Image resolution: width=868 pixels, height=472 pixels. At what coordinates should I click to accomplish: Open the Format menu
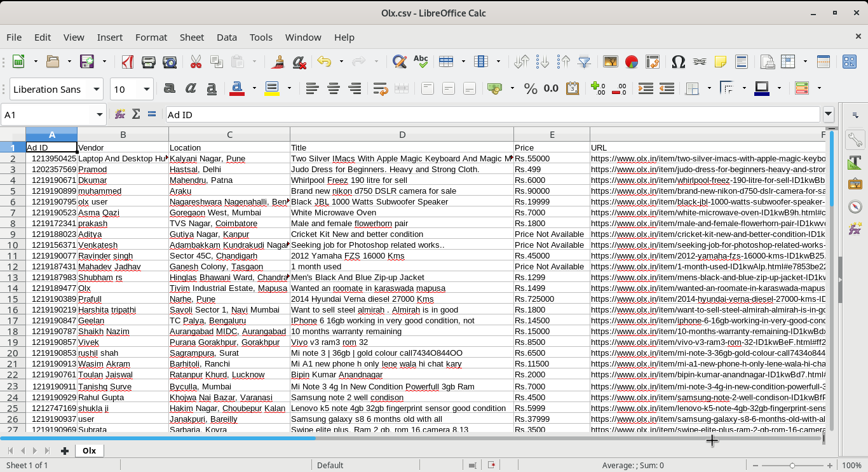pyautogui.click(x=151, y=37)
